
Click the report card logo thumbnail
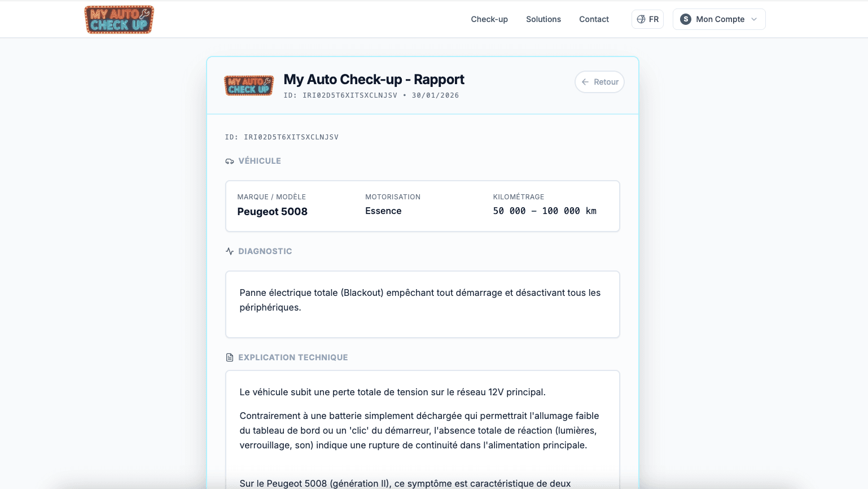(x=249, y=85)
